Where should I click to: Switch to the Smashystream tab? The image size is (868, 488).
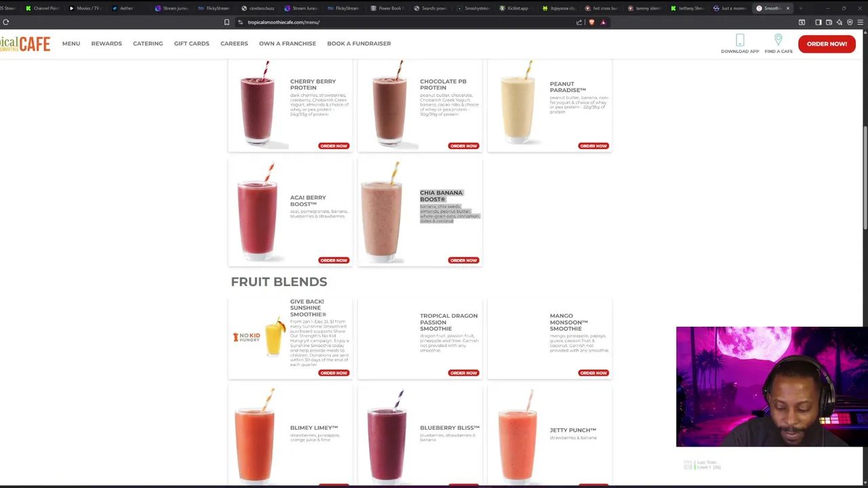[473, 8]
